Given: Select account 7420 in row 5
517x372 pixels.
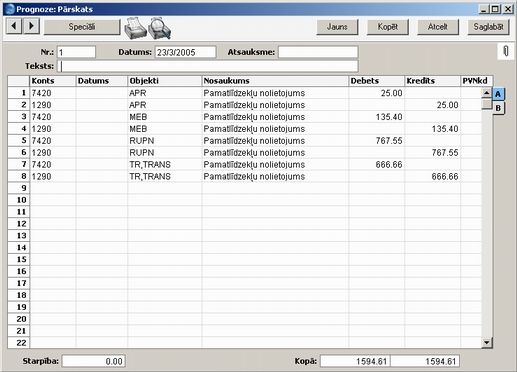Looking at the screenshot, I should click(x=41, y=141).
